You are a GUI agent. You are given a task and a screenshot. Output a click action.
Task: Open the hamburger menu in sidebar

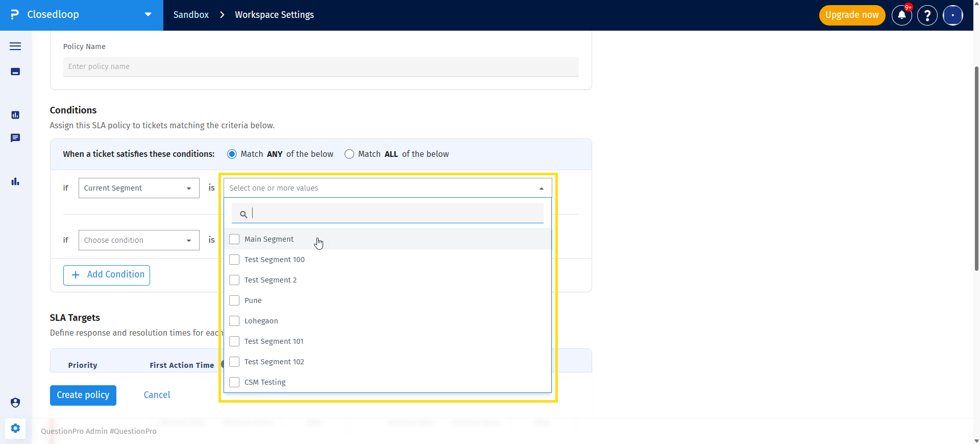pos(15,46)
